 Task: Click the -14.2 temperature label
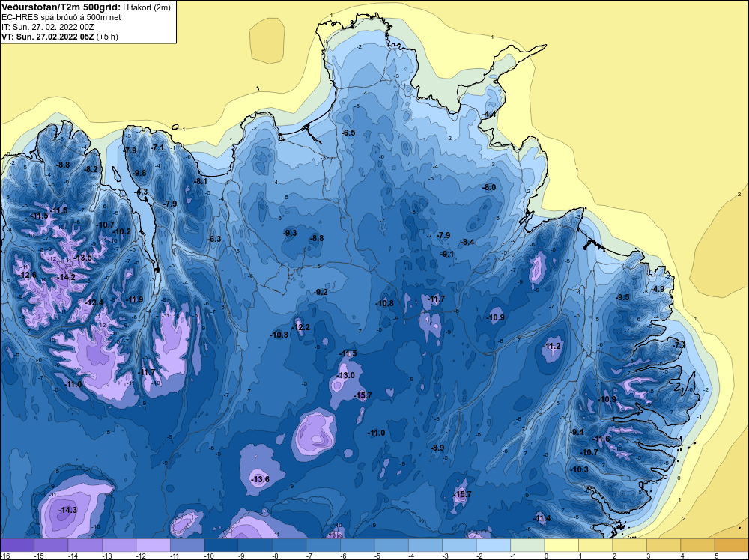click(x=65, y=277)
